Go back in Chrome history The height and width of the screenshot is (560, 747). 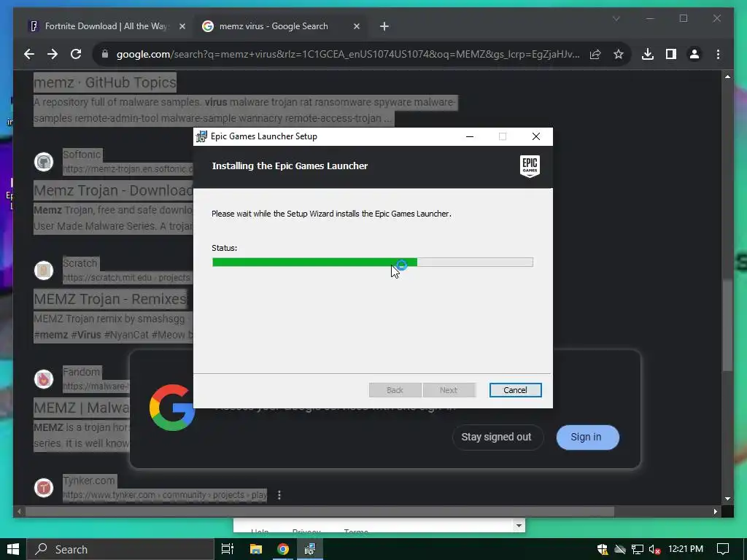tap(29, 54)
